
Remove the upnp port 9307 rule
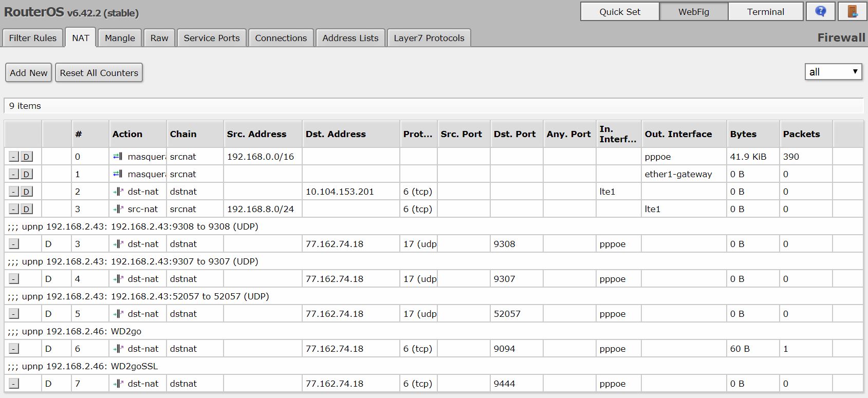pos(14,279)
